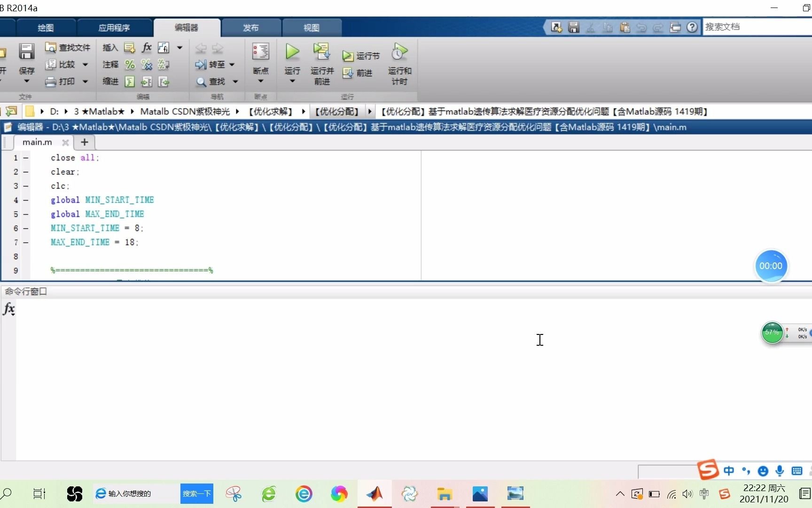Click '3 ★Matlab★' in address bar
This screenshot has width=812, height=508.
point(99,111)
